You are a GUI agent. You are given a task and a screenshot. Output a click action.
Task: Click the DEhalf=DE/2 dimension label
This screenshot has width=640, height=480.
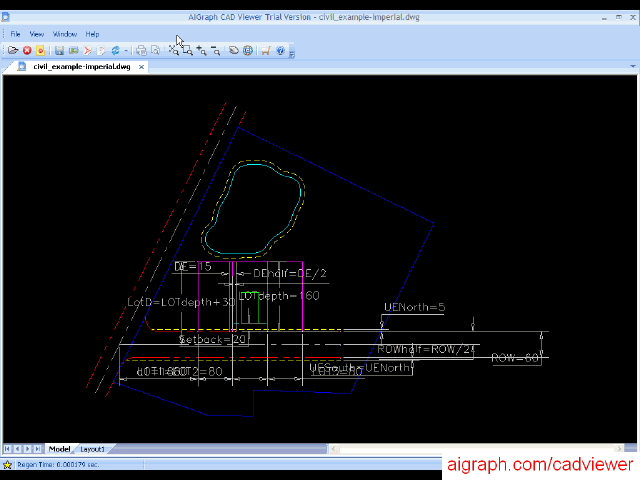pyautogui.click(x=290, y=273)
